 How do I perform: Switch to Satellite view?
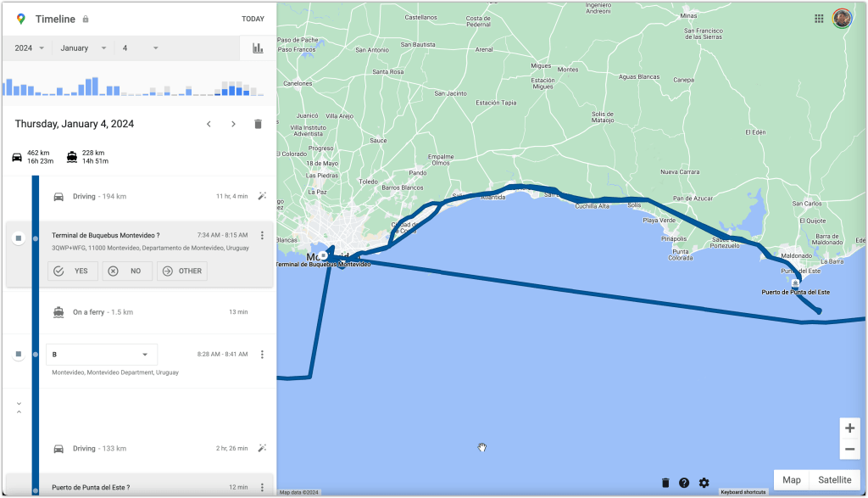click(x=835, y=480)
